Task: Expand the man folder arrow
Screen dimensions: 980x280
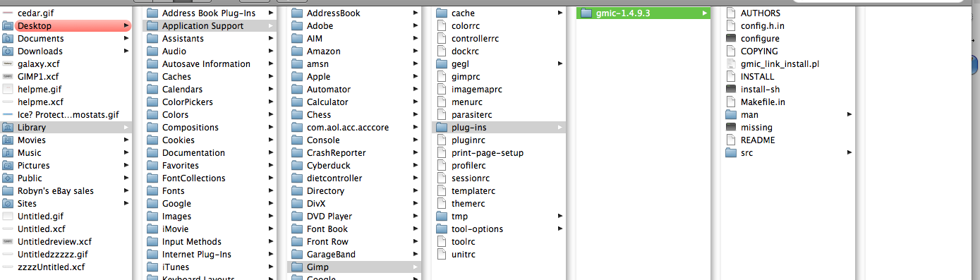Action: click(849, 115)
